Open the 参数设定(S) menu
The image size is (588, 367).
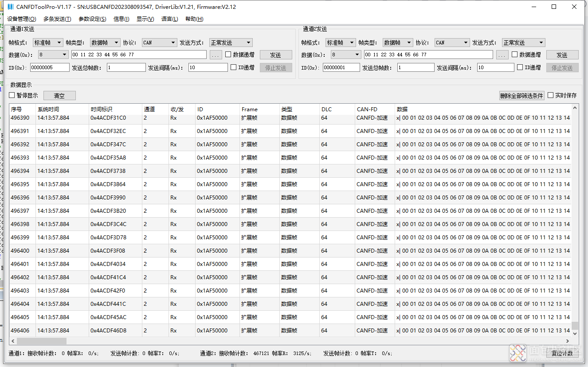92,19
